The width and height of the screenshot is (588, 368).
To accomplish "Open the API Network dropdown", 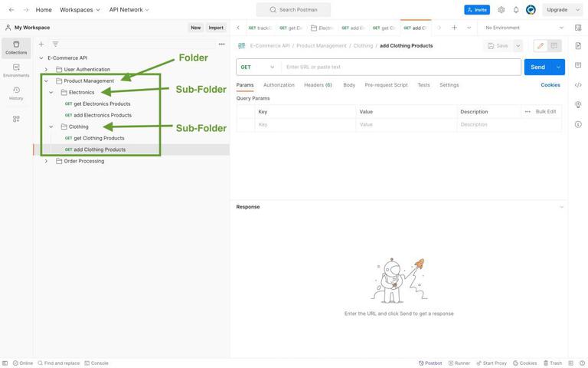I will coord(129,10).
